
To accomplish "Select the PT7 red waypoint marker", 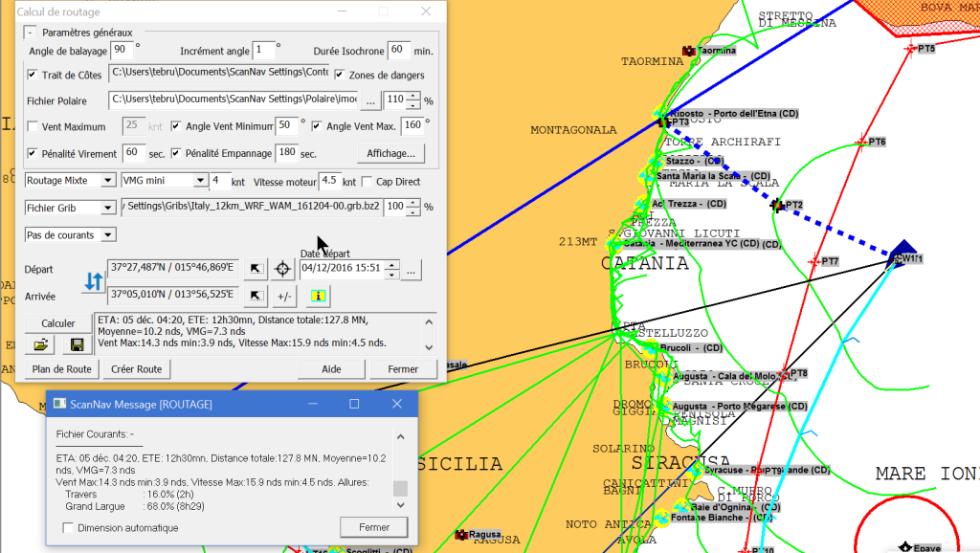I will pyautogui.click(x=813, y=261).
